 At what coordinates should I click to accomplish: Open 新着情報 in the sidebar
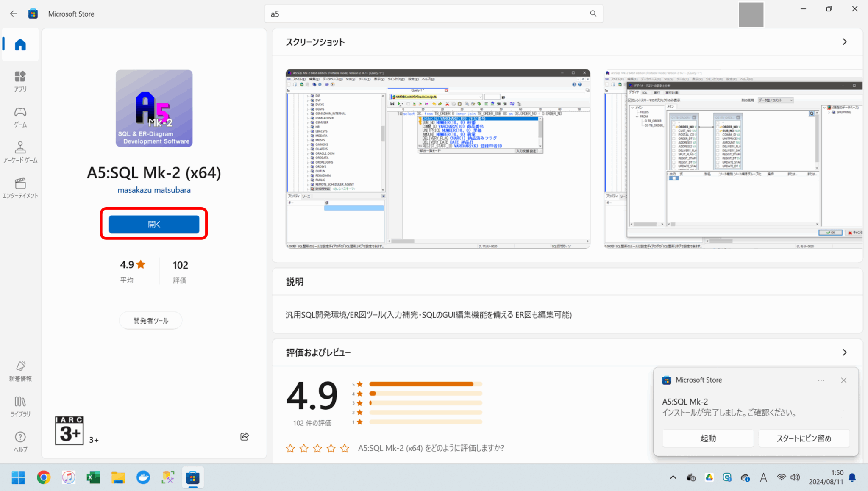tap(20, 369)
